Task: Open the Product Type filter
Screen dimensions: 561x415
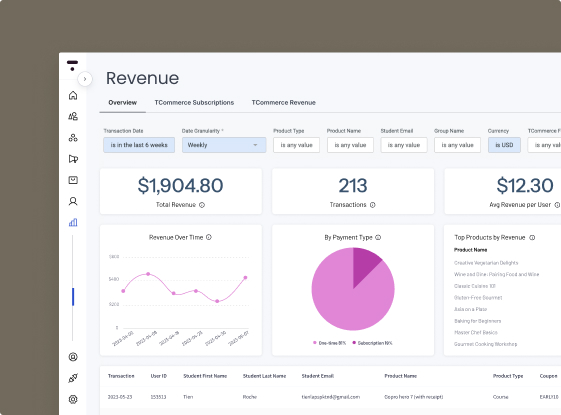Action: pyautogui.click(x=296, y=145)
